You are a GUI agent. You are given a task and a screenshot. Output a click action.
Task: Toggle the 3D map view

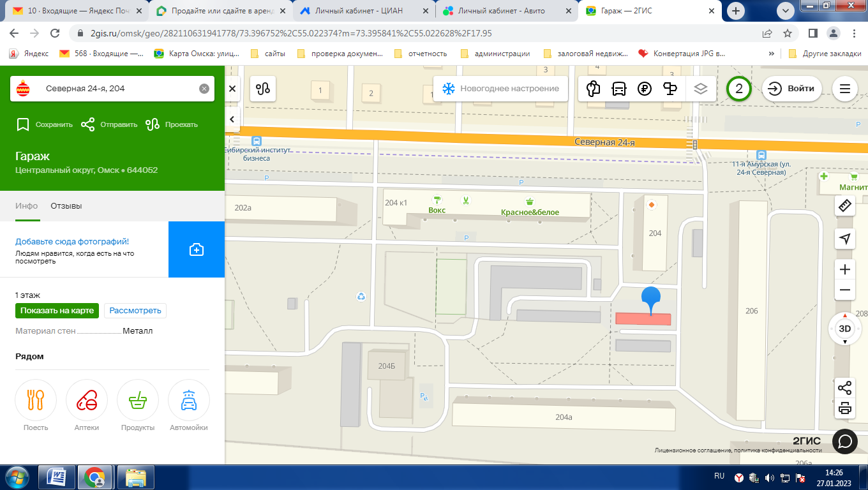(x=845, y=329)
